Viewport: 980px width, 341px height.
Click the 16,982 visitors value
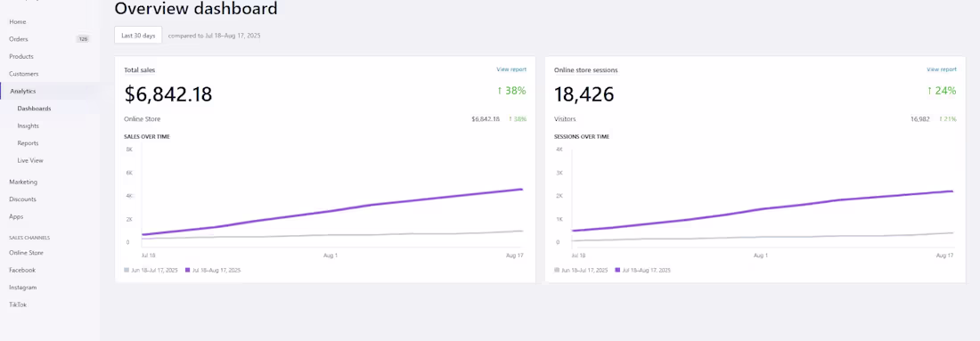(920, 119)
